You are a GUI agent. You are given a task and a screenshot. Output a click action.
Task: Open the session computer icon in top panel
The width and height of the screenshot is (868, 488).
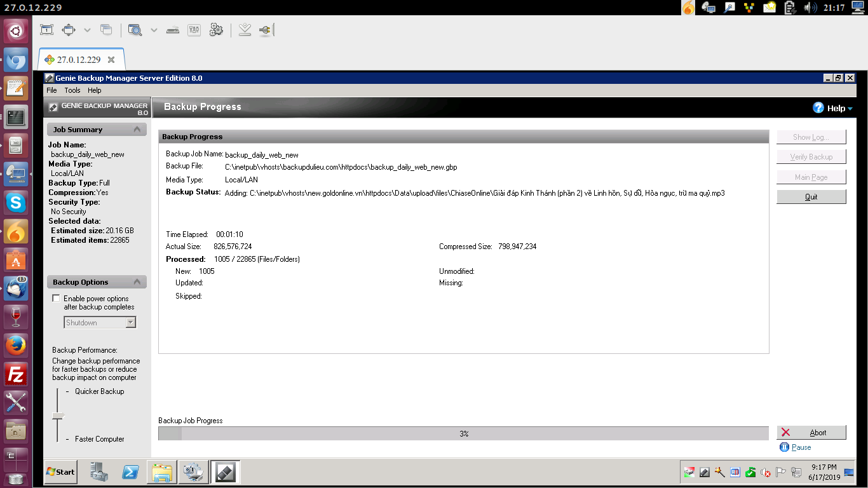857,8
